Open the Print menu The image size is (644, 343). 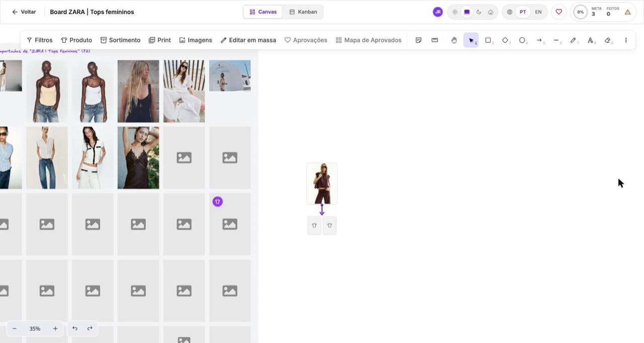click(x=160, y=40)
